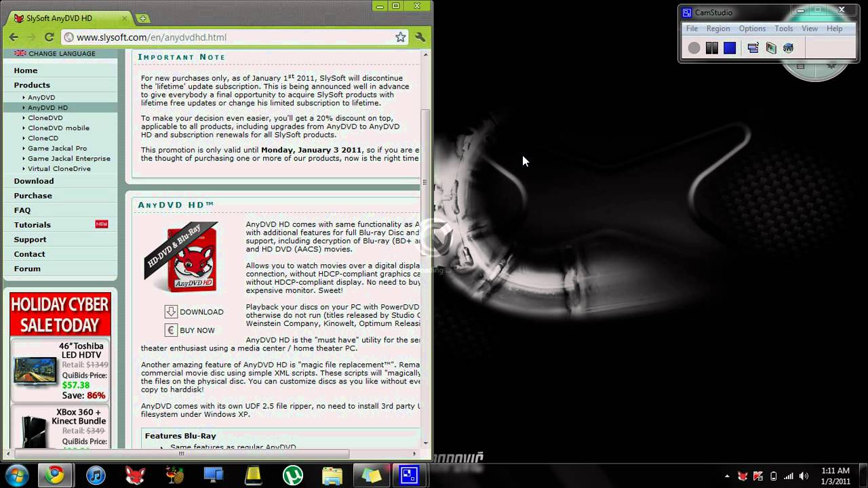This screenshot has height=488, width=868.
Task: Select the SlySoft AnyDVD HD tab
Action: coord(71,18)
